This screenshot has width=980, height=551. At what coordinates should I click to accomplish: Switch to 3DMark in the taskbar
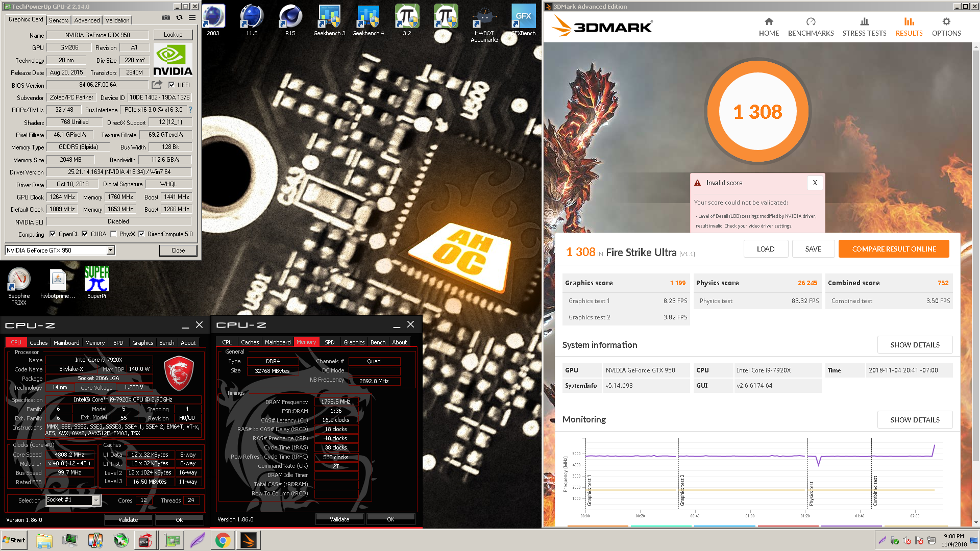coord(249,540)
